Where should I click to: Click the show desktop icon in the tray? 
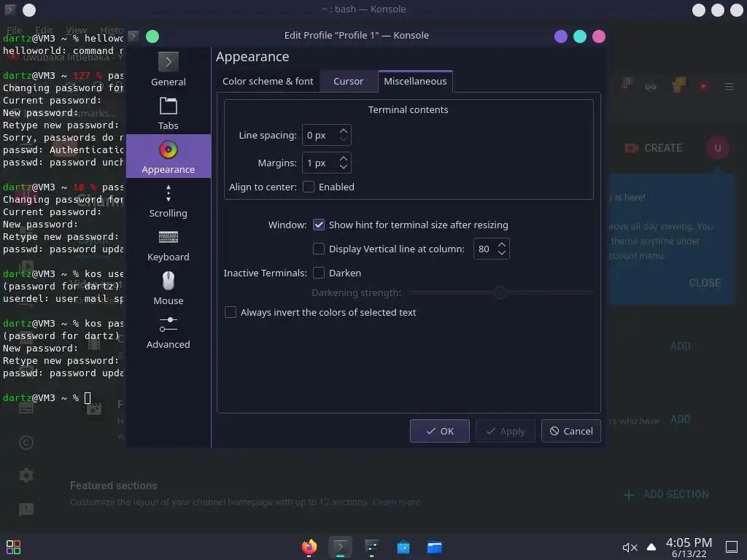731,547
